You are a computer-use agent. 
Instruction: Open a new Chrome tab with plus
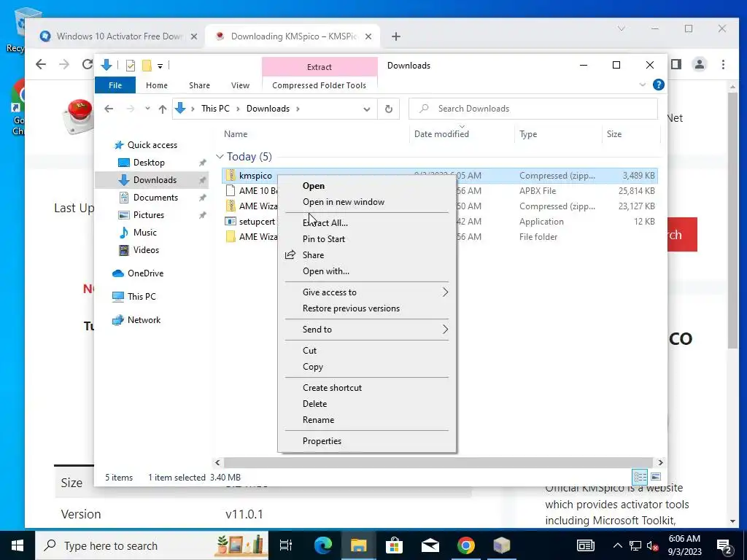pyautogui.click(x=396, y=36)
